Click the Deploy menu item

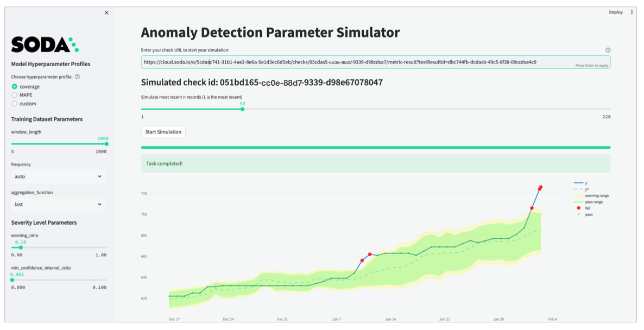616,12
